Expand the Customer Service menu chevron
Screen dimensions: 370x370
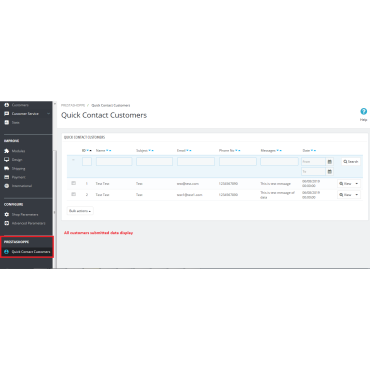point(49,114)
